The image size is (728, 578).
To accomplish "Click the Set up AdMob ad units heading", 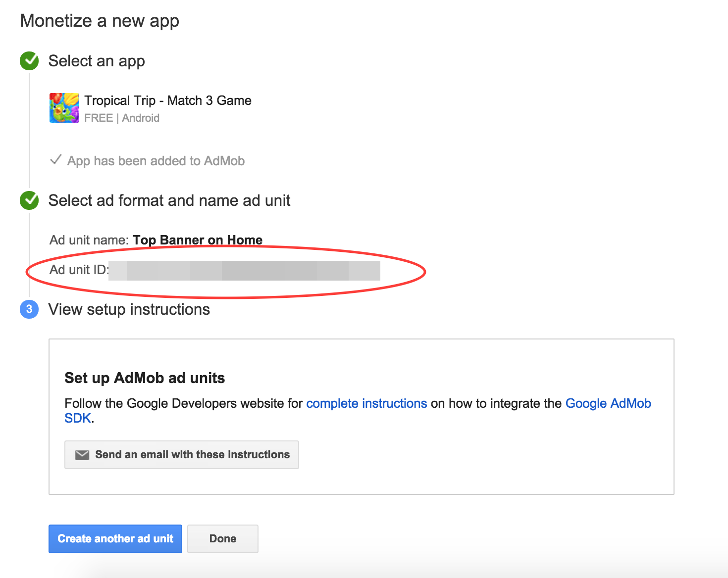I will tap(145, 378).
